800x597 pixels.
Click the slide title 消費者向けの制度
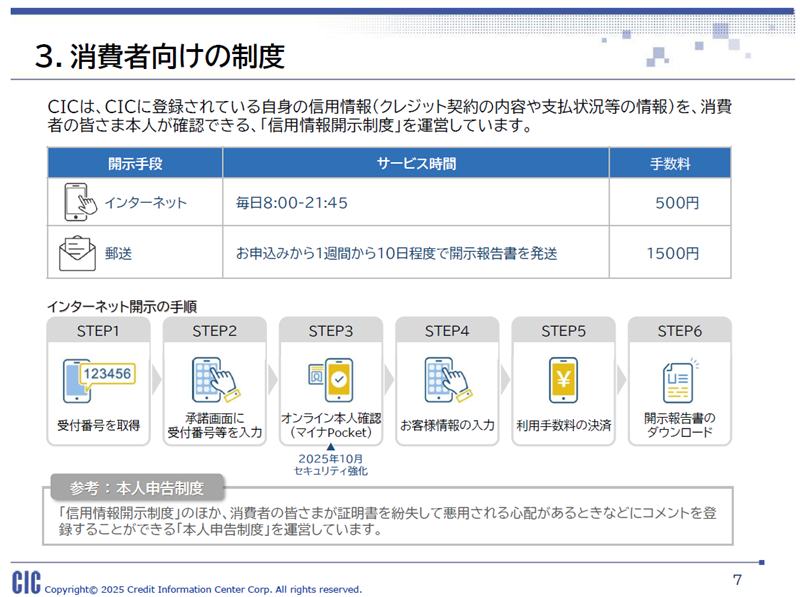click(159, 55)
